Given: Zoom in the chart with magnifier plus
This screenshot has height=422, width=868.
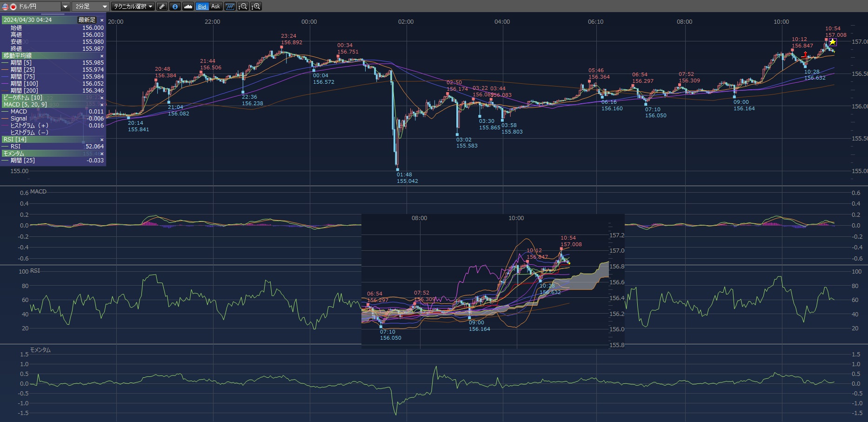Looking at the screenshot, I should click(256, 7).
